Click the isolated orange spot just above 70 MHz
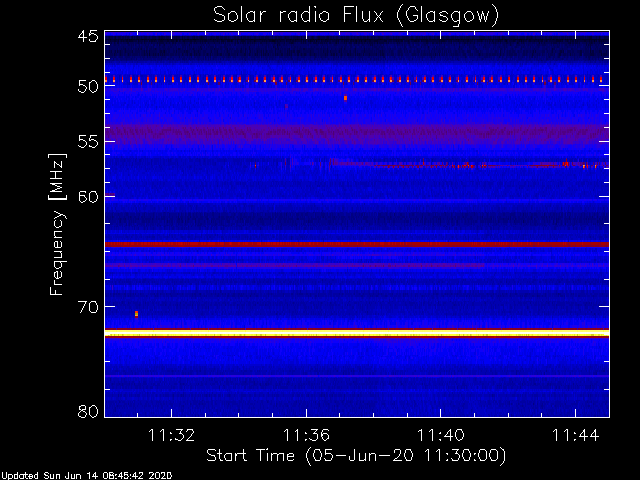640x480 pixels. click(136, 314)
